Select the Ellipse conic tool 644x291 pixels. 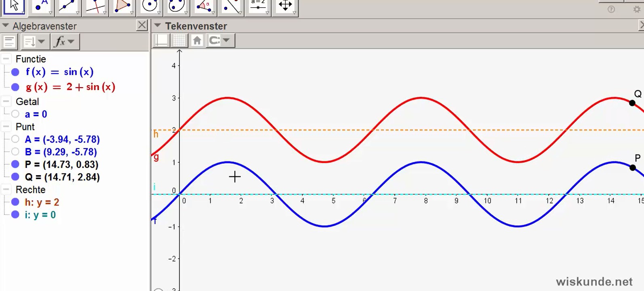[177, 7]
